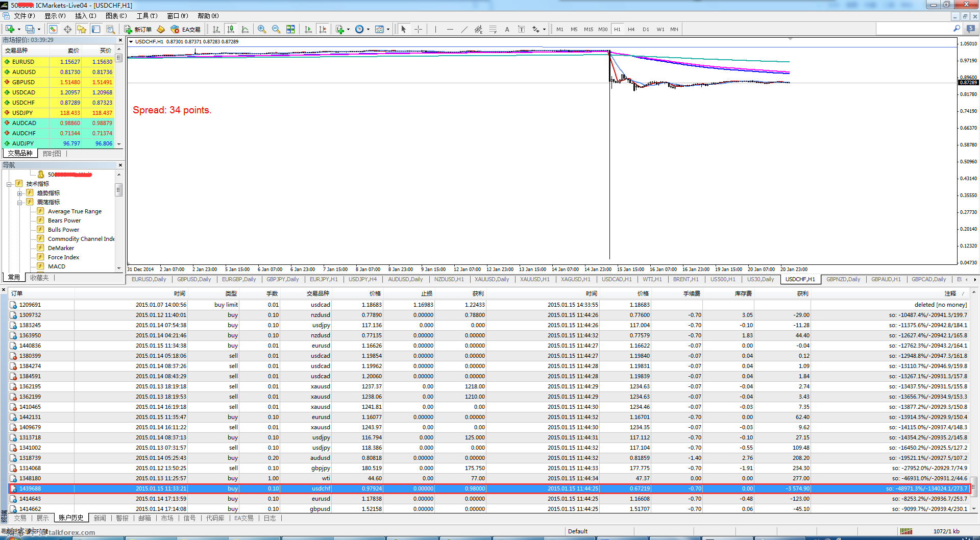Open the 插入 menu
The image size is (980, 540).
click(85, 16)
